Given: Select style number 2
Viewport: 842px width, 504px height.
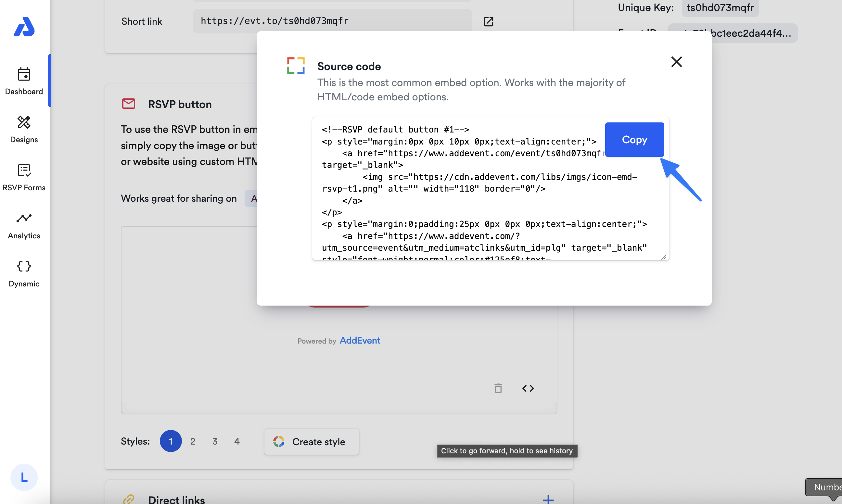Looking at the screenshot, I should point(193,441).
